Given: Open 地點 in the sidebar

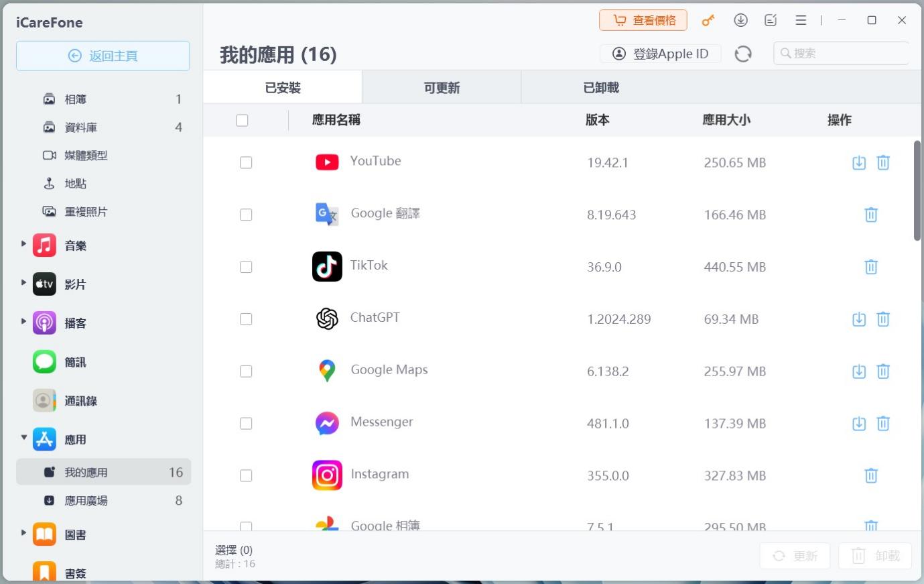Looking at the screenshot, I should 104,184.
